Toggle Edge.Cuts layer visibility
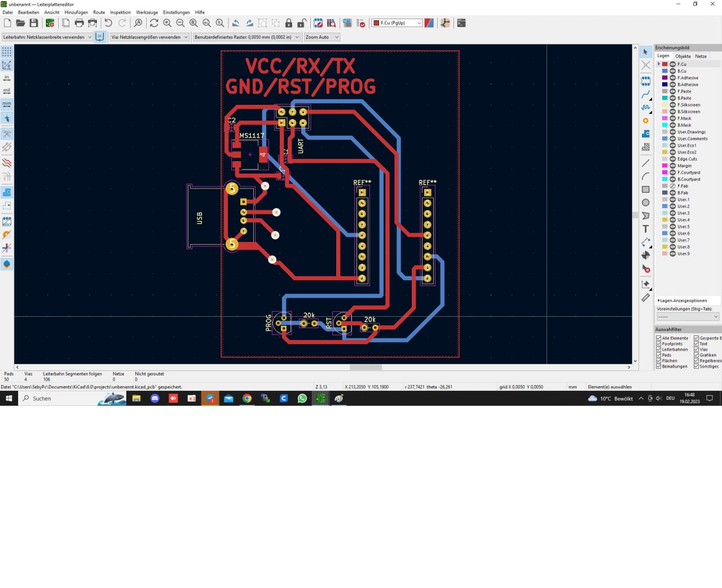Image resolution: width=722 pixels, height=588 pixels. point(672,159)
